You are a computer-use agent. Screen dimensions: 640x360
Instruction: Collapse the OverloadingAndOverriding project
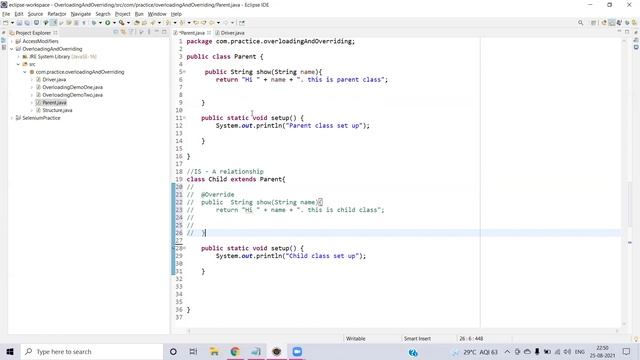coord(11,49)
